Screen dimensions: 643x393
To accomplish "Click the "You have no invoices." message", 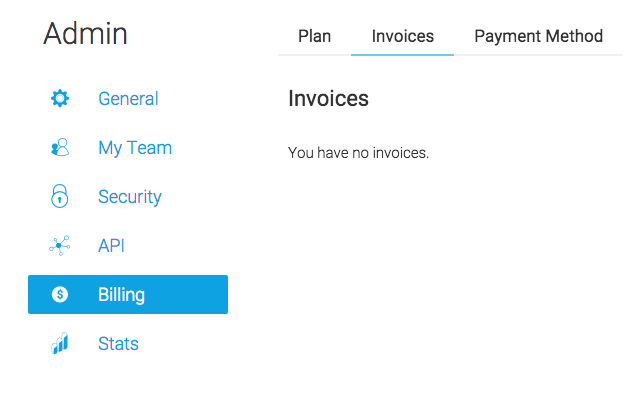I will [358, 153].
